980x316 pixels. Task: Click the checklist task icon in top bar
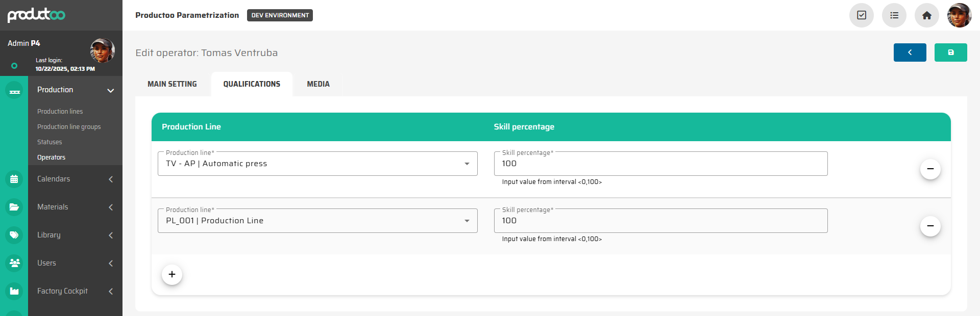point(861,15)
